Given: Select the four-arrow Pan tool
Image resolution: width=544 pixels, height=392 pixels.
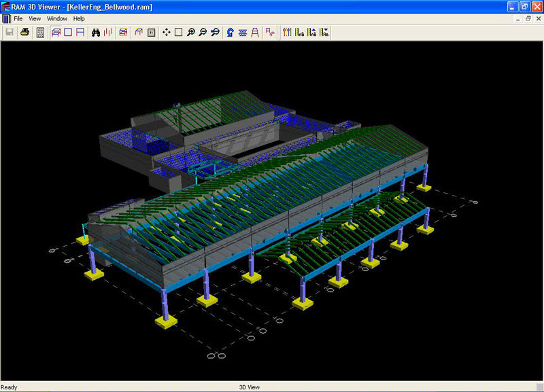Looking at the screenshot, I should pos(167,32).
